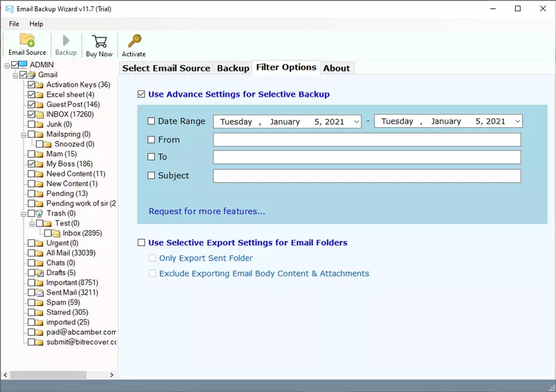Image resolution: width=556 pixels, height=392 pixels.
Task: Check the Only Export Sent Folder option
Action: click(152, 258)
